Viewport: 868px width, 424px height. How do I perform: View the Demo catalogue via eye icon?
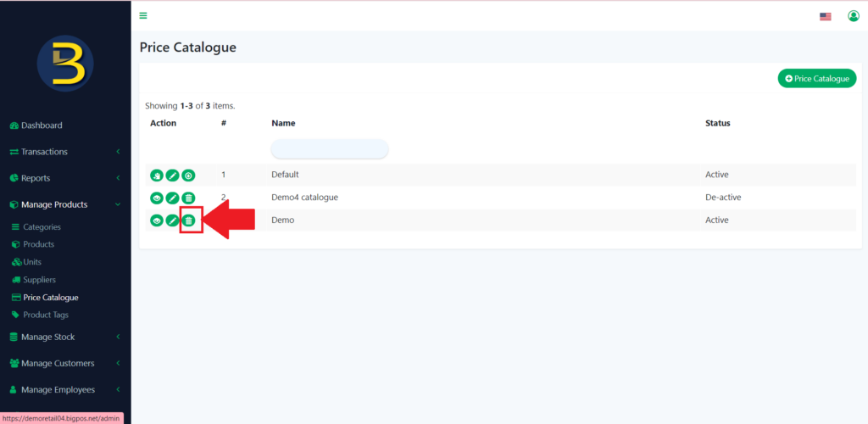[x=157, y=220]
